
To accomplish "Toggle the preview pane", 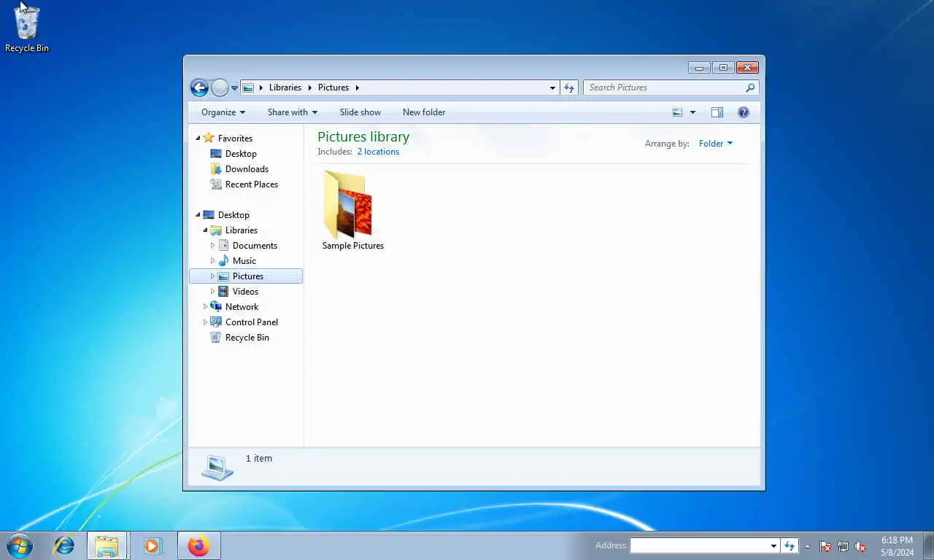I will pos(717,112).
